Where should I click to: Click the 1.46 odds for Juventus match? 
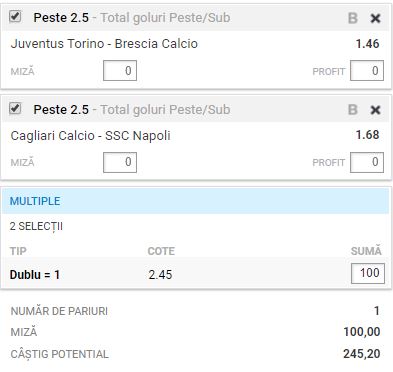pos(367,44)
